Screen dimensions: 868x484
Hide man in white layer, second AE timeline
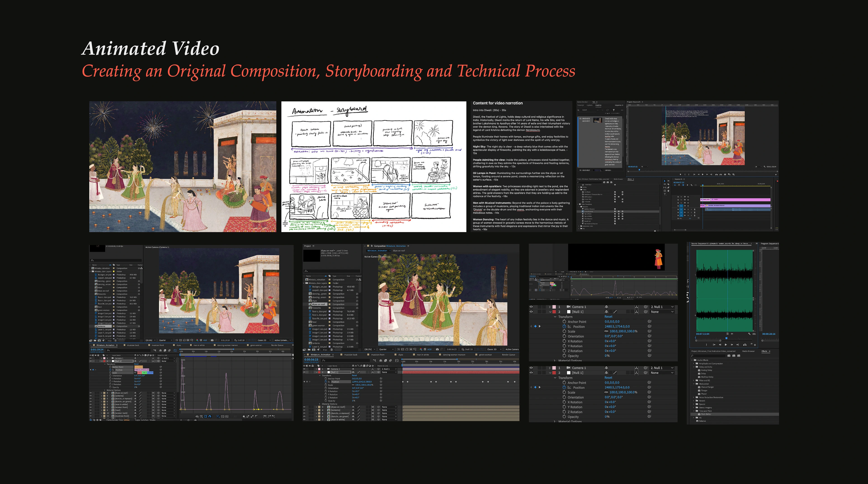[304, 420]
